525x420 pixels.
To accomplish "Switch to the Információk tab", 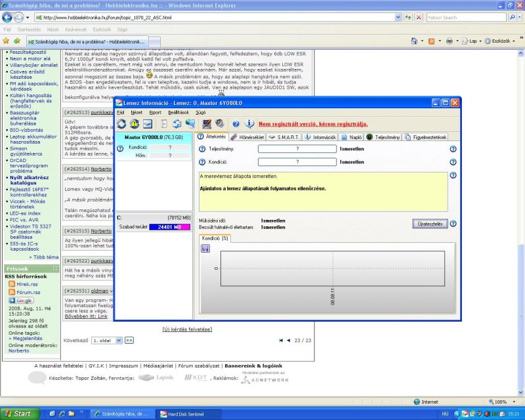I will 320,137.
